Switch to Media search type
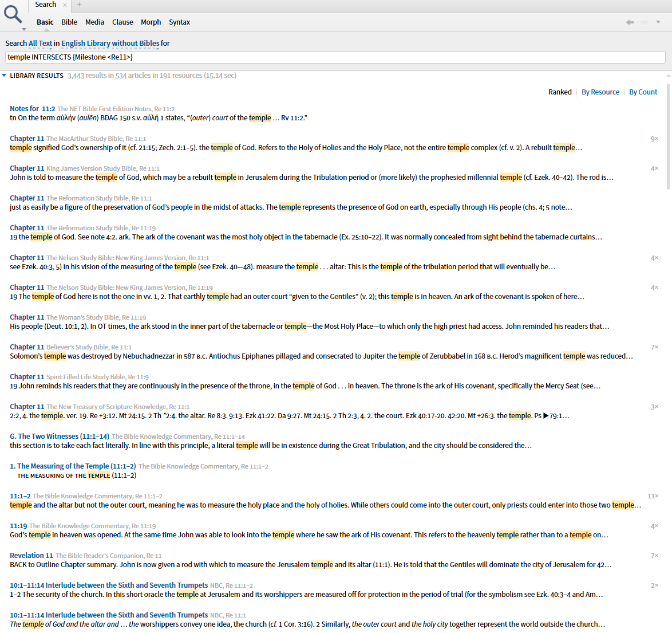 pos(94,22)
